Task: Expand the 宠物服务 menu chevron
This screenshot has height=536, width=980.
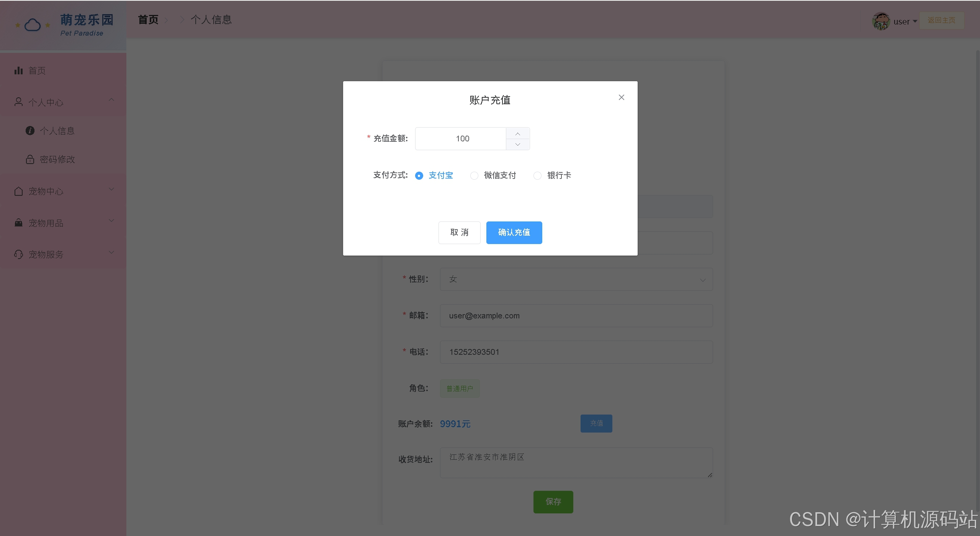Action: [111, 252]
